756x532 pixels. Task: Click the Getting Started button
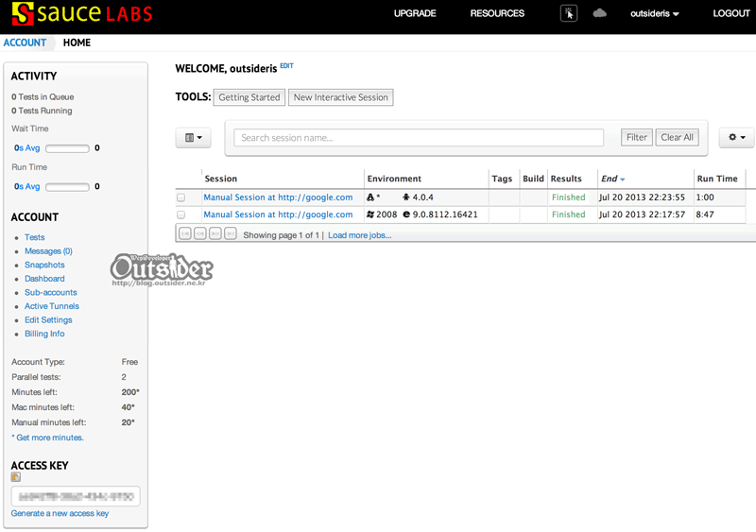point(249,97)
